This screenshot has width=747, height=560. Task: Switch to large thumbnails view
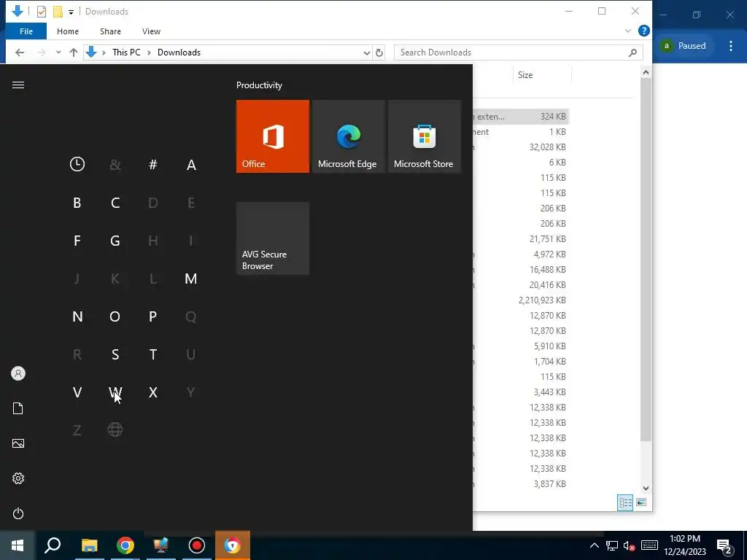641,502
